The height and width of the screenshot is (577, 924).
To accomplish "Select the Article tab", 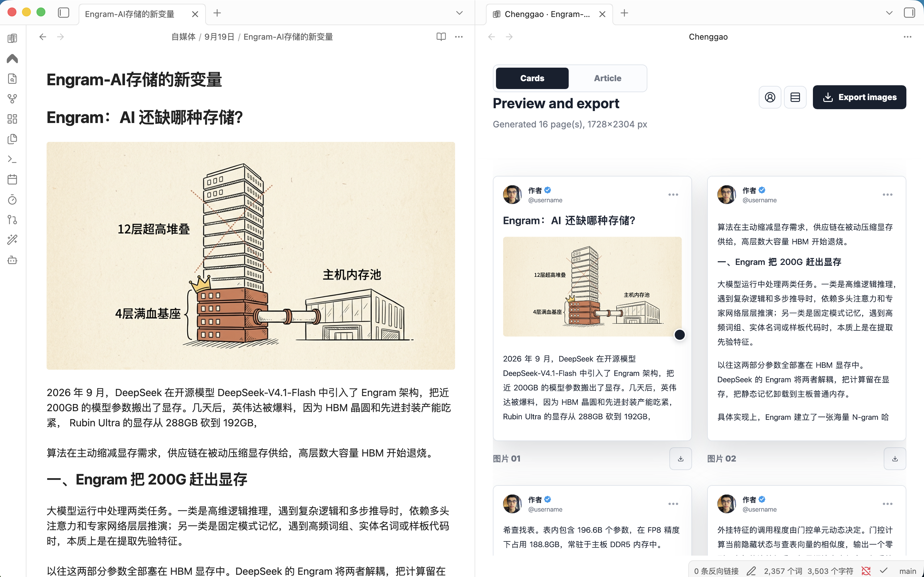I will point(608,78).
